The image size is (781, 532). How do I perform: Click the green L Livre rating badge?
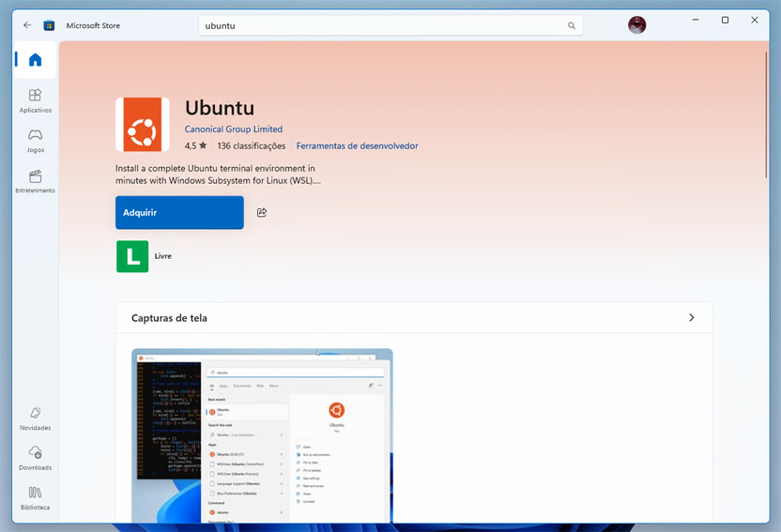[132, 256]
